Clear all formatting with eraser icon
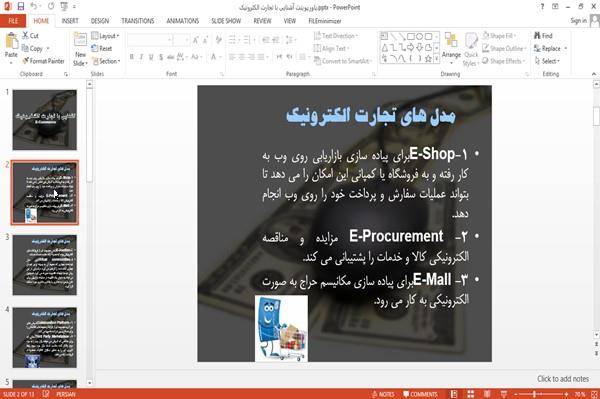The height and width of the screenshot is (399, 600). coord(218,39)
